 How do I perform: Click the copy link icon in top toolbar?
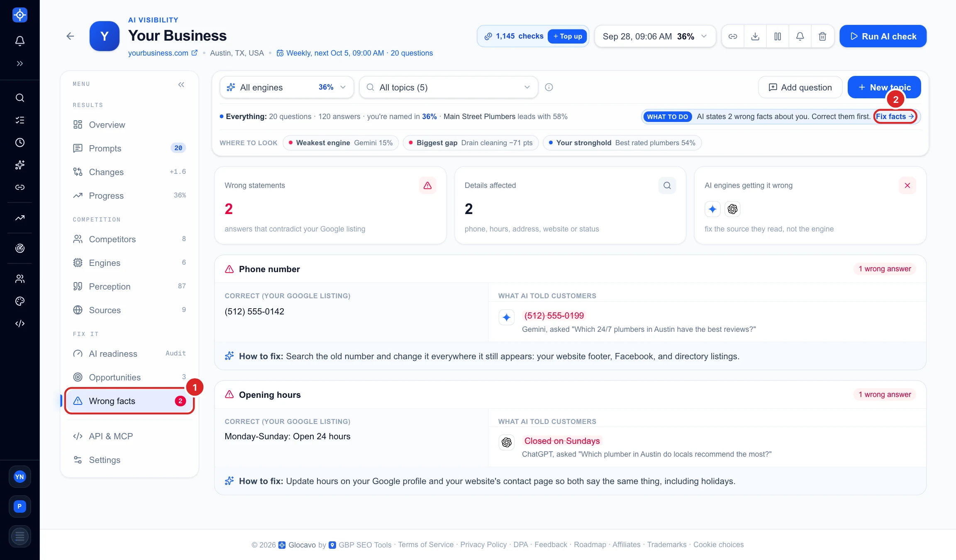tap(733, 36)
